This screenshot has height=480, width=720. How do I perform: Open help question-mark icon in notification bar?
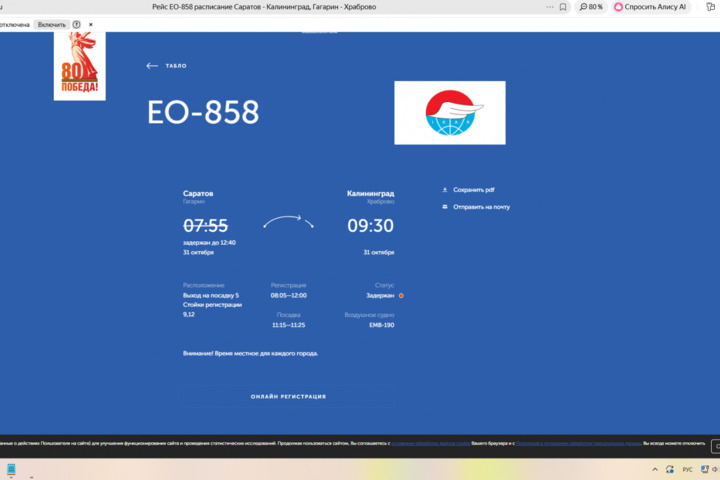77,24
